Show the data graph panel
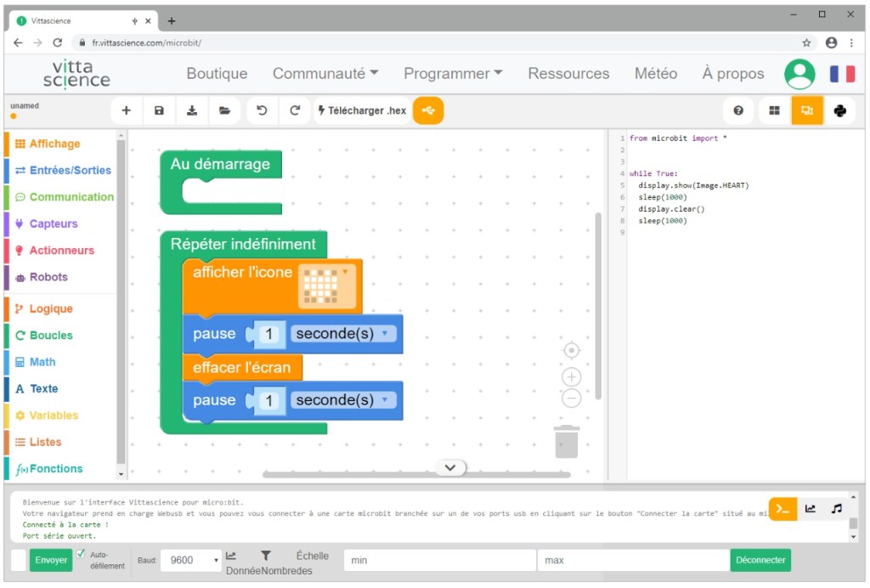 (x=811, y=507)
